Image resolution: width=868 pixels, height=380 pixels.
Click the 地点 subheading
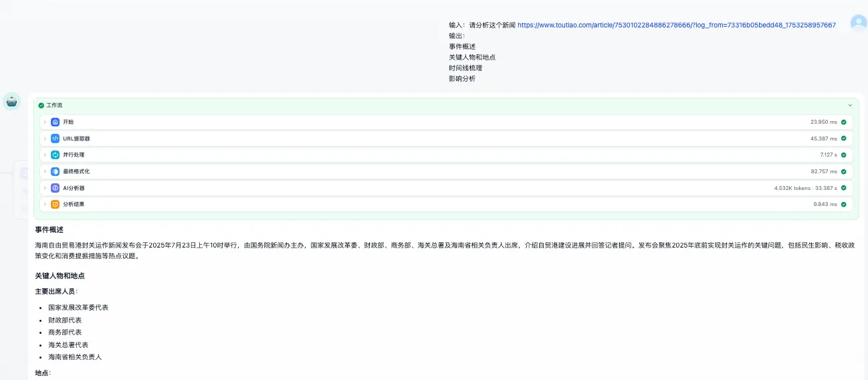coord(43,373)
